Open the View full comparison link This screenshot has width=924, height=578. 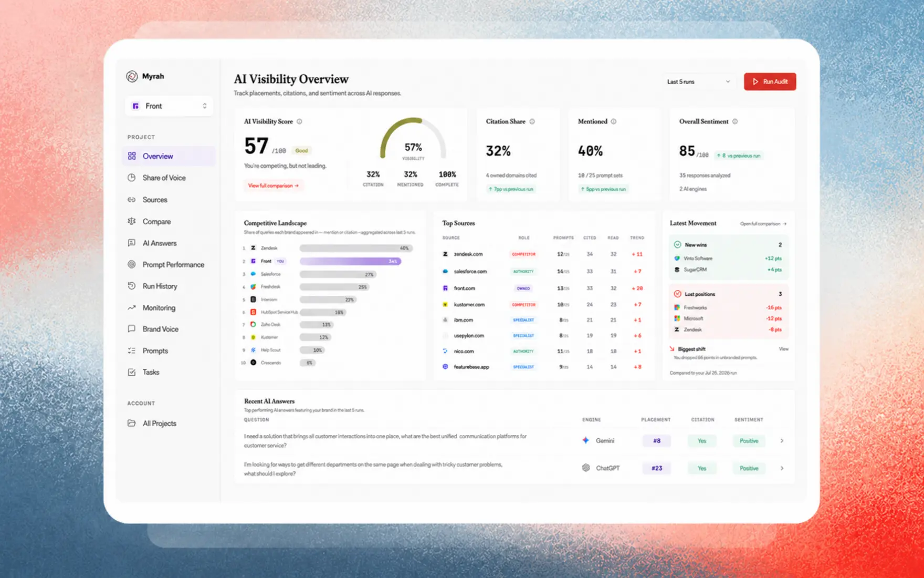pos(273,185)
